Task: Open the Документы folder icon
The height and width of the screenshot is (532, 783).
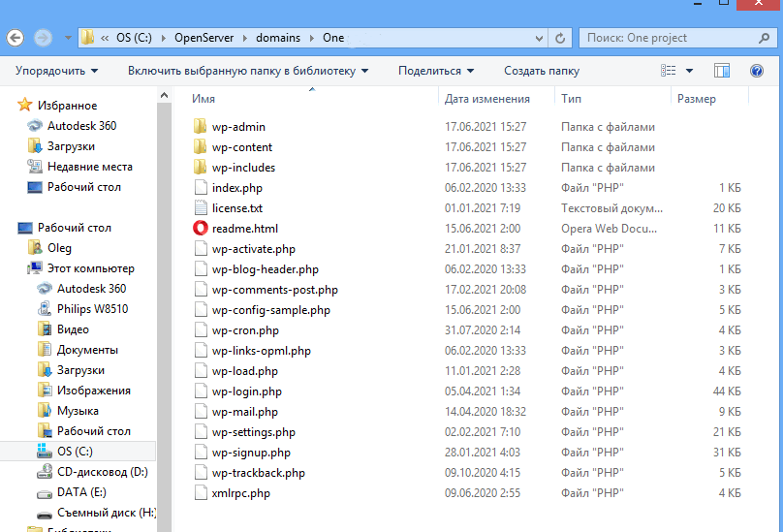Action: tap(45, 350)
